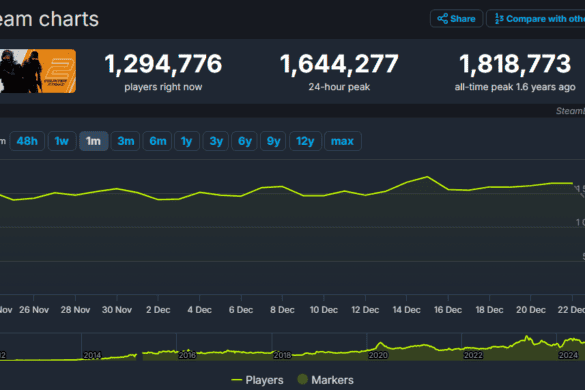Click the 2022 mark in overview navigator

(x=473, y=355)
